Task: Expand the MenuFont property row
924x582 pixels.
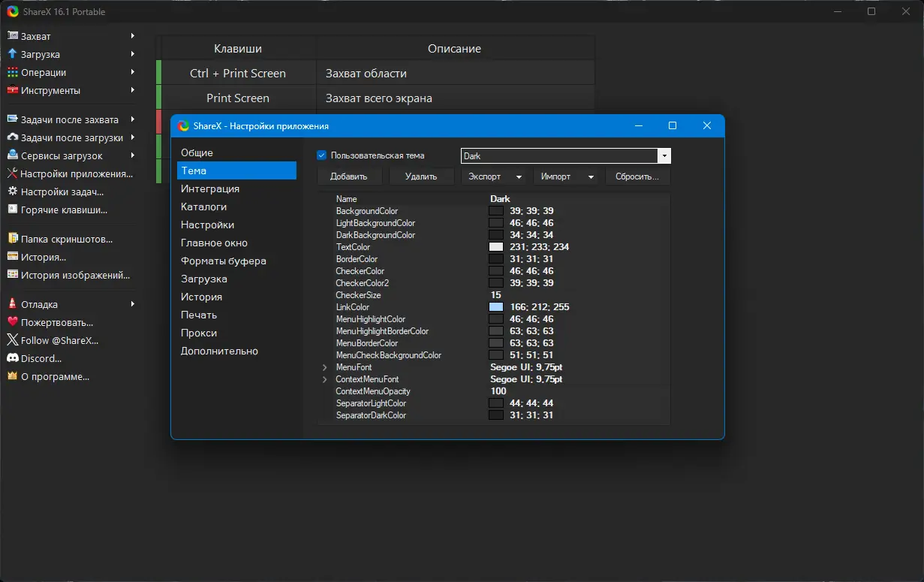Action: [325, 367]
